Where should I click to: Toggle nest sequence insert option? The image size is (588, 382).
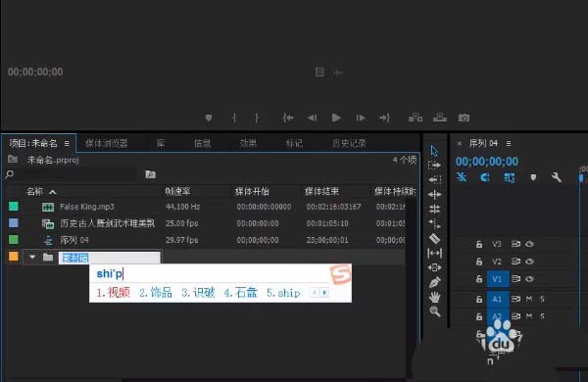(462, 177)
